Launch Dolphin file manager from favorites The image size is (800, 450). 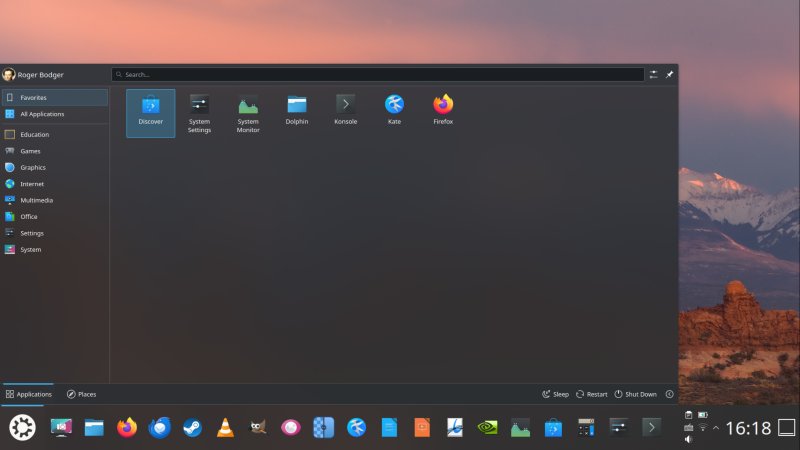[297, 112]
